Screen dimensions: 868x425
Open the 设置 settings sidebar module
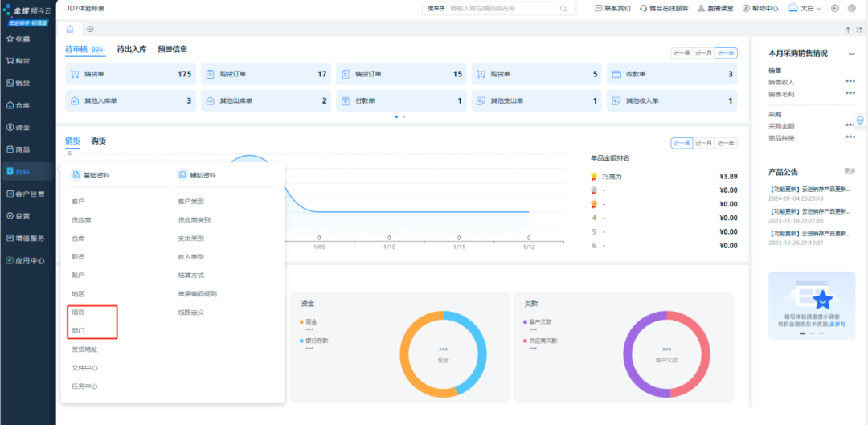pos(18,216)
